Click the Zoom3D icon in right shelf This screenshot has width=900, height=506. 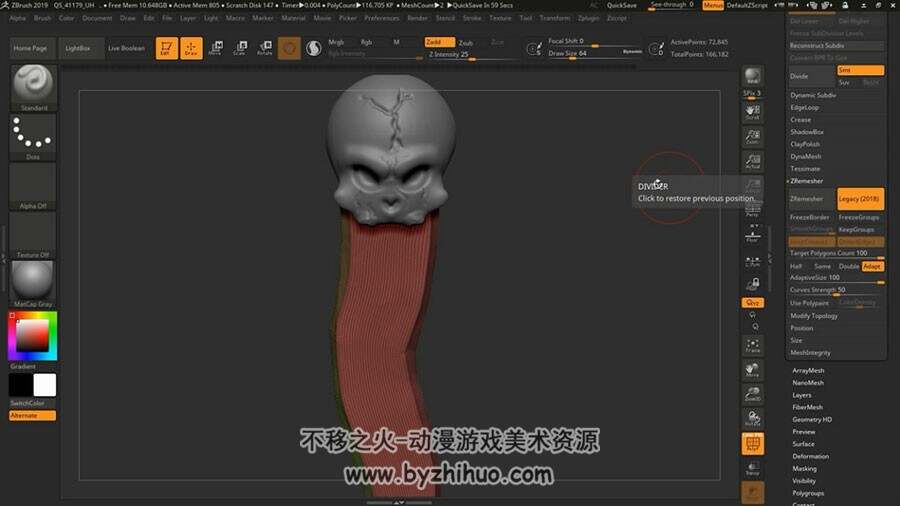752,394
